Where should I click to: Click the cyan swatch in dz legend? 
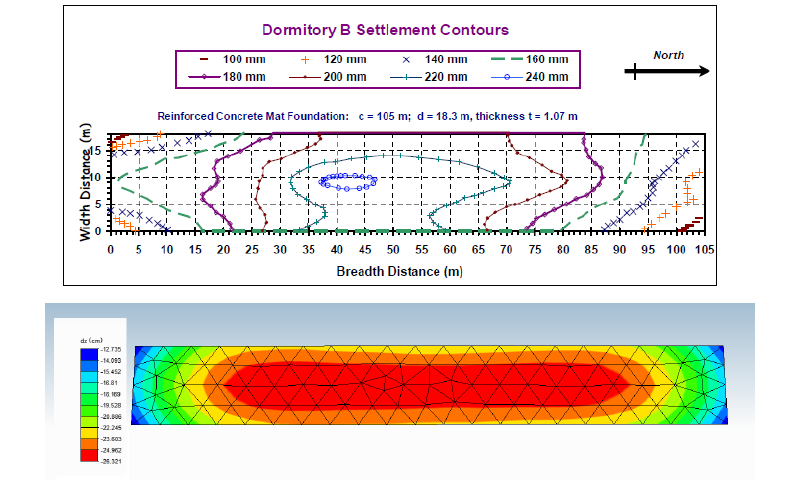coord(89,377)
